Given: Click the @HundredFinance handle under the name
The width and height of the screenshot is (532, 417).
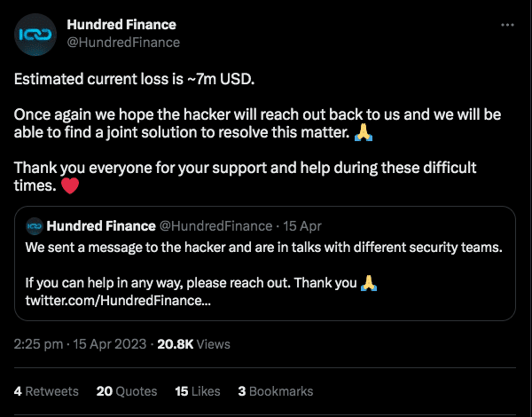Looking at the screenshot, I should coord(123,42).
